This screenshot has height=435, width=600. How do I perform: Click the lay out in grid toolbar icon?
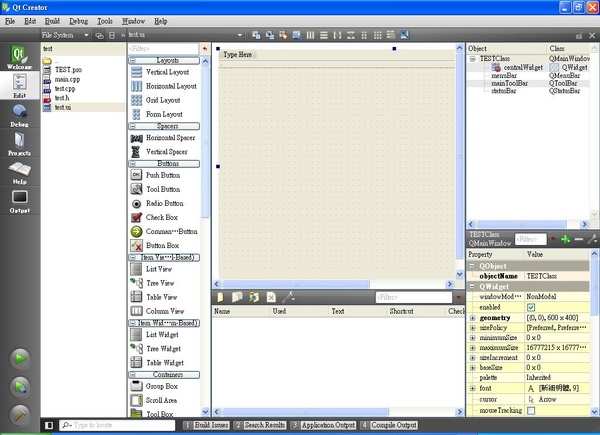378,35
